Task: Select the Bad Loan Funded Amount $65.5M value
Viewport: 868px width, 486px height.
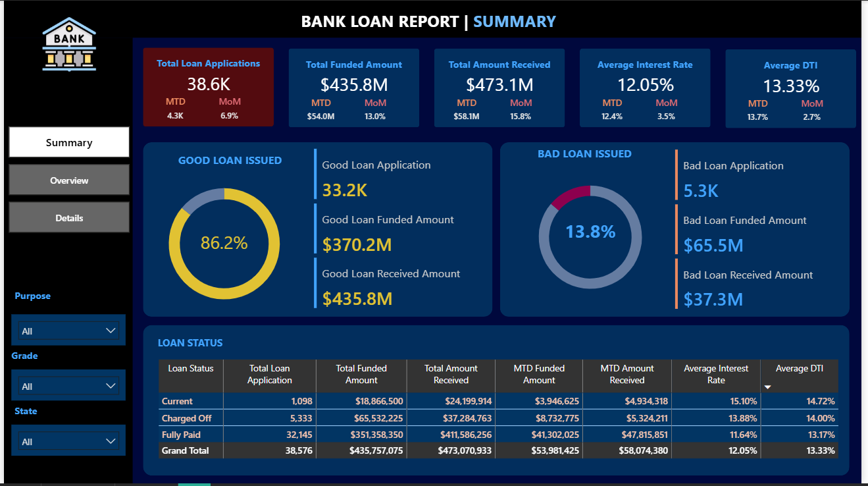Action: click(713, 245)
